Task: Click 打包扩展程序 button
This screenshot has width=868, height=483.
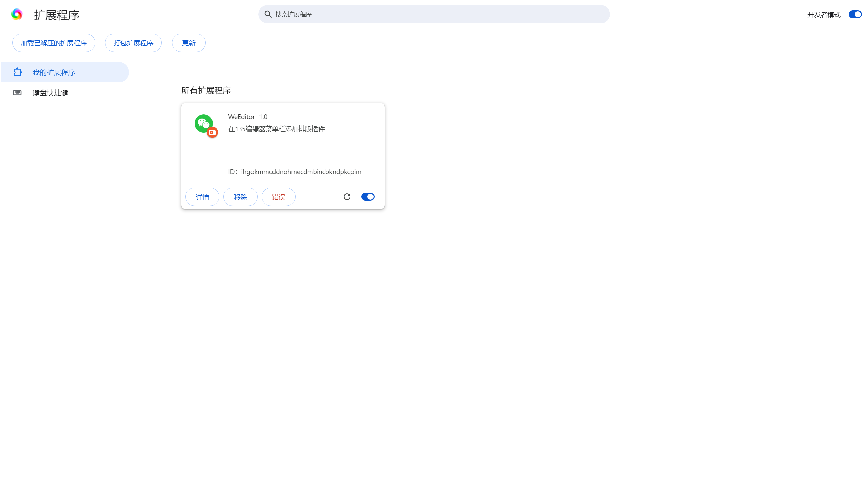Action: [133, 43]
